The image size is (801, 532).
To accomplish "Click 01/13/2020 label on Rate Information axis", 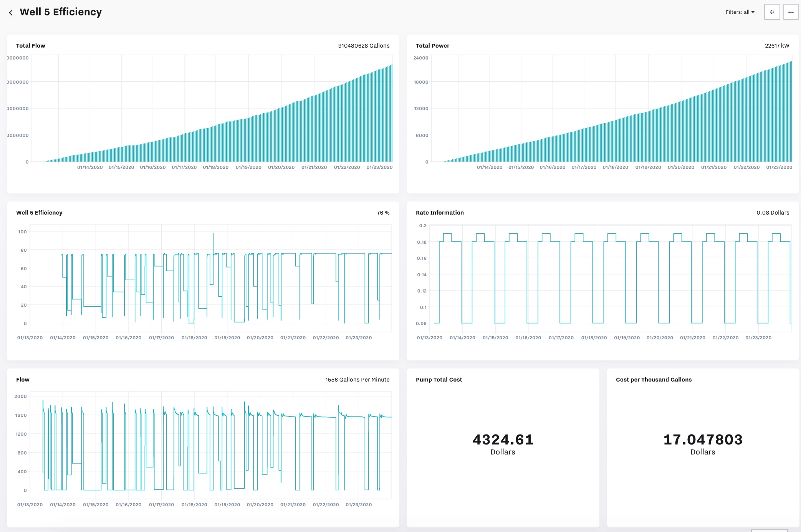I will coord(429,337).
